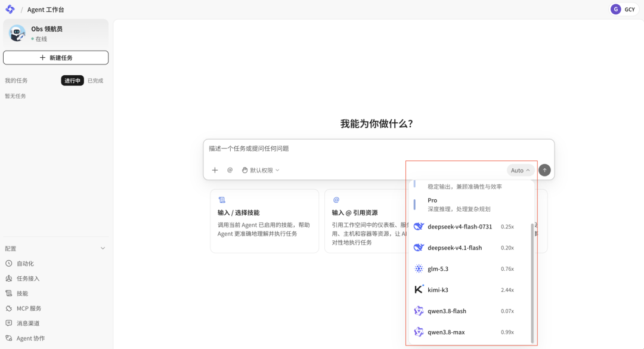Click the @ mention icon in input box

[x=230, y=170]
